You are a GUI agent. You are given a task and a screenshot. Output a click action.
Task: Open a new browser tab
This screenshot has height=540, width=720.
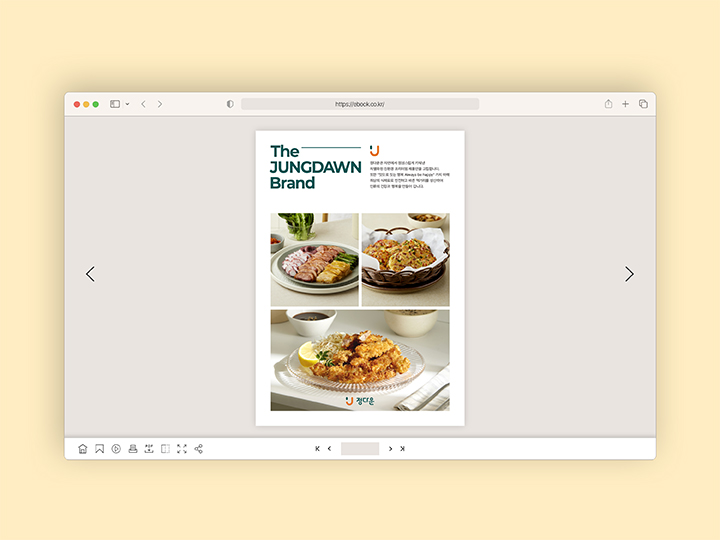pos(625,104)
